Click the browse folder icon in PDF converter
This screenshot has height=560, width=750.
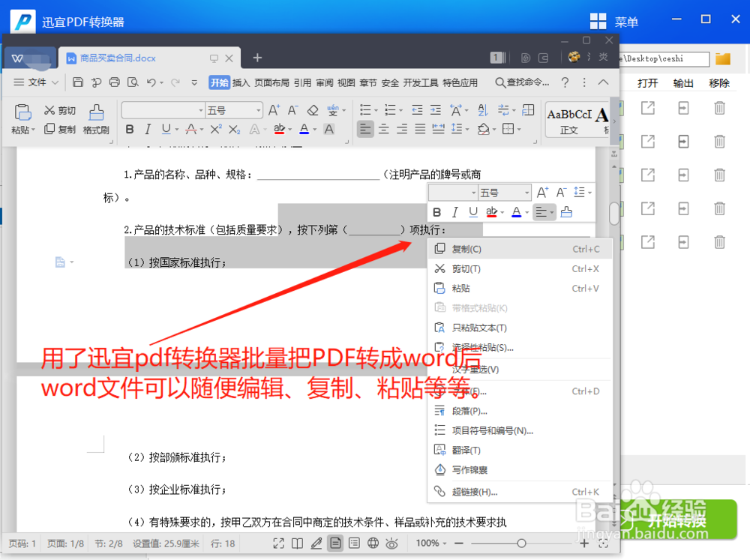[723, 58]
